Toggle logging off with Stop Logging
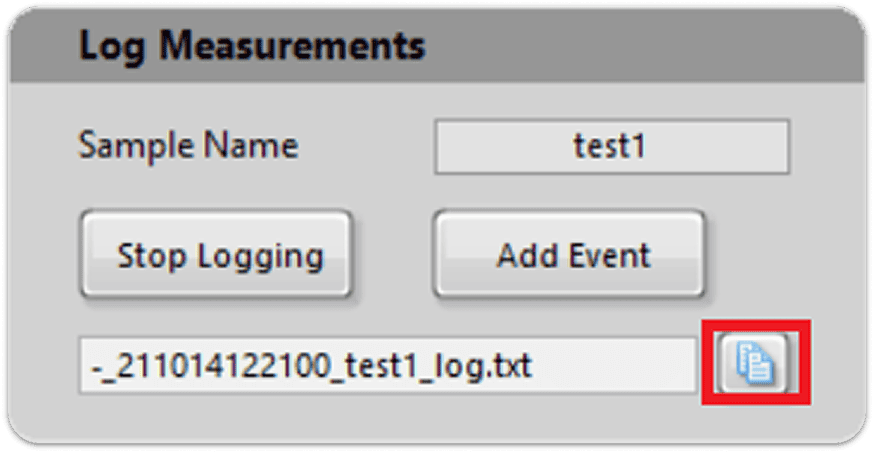 [x=217, y=254]
